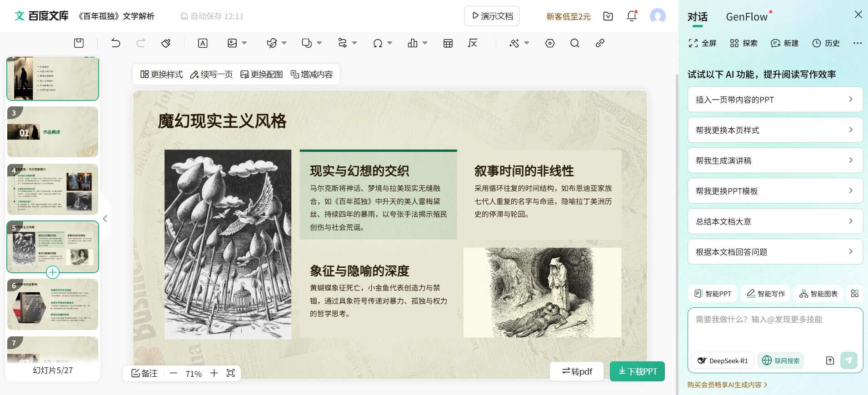Click 转pdf convert button

point(577,371)
